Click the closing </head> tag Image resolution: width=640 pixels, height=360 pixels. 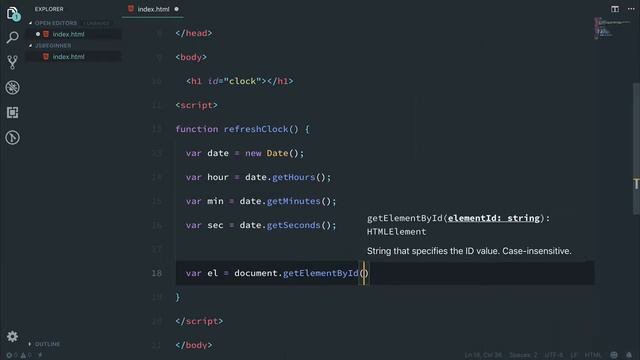(194, 33)
